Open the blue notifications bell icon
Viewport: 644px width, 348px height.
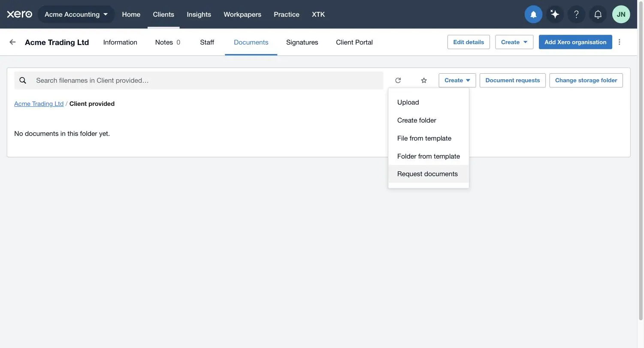(533, 14)
